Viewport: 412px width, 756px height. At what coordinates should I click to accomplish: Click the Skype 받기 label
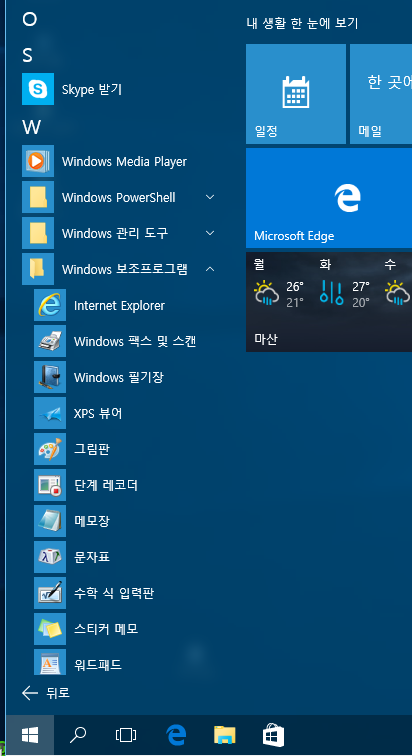tap(92, 89)
